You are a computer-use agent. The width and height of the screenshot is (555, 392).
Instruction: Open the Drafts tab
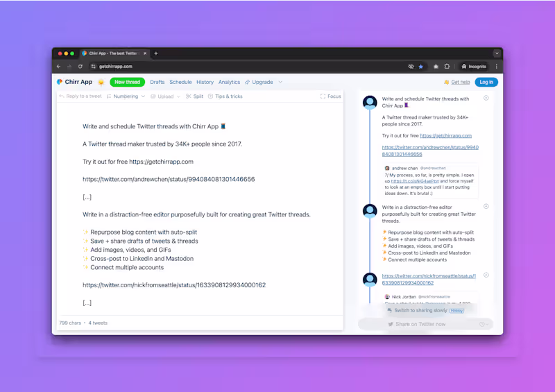pos(157,82)
